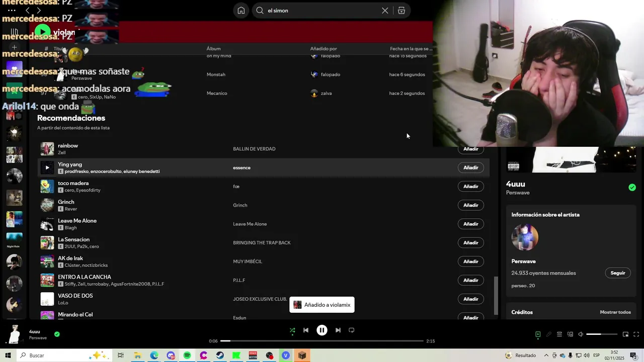Toggle the Now Playing view panel
The image size is (644, 362).
click(x=538, y=334)
